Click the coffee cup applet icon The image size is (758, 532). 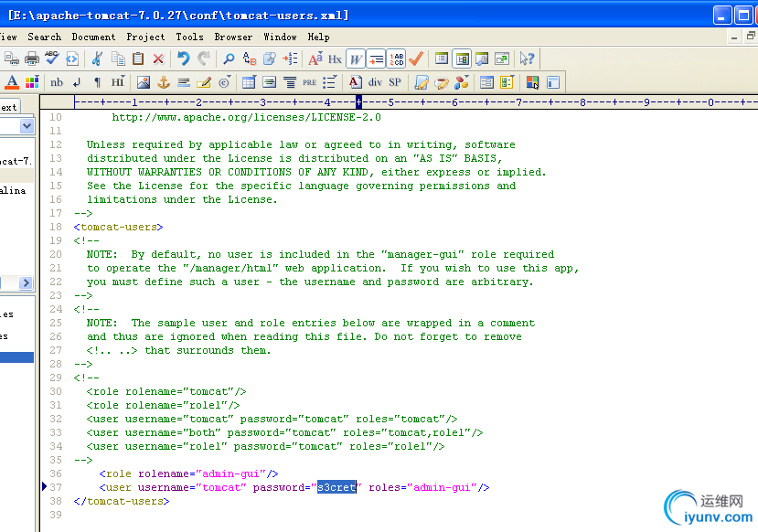442,82
